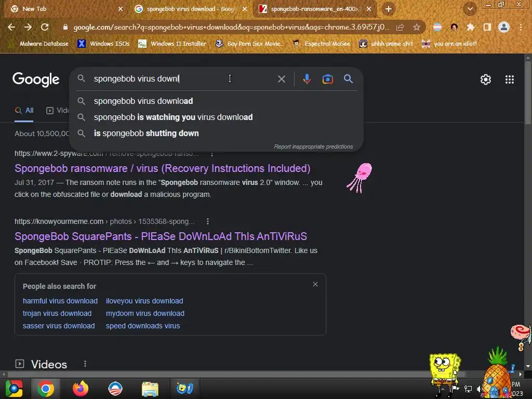532x399 pixels.
Task: Search for iloveyou virus download
Action: coord(144,301)
